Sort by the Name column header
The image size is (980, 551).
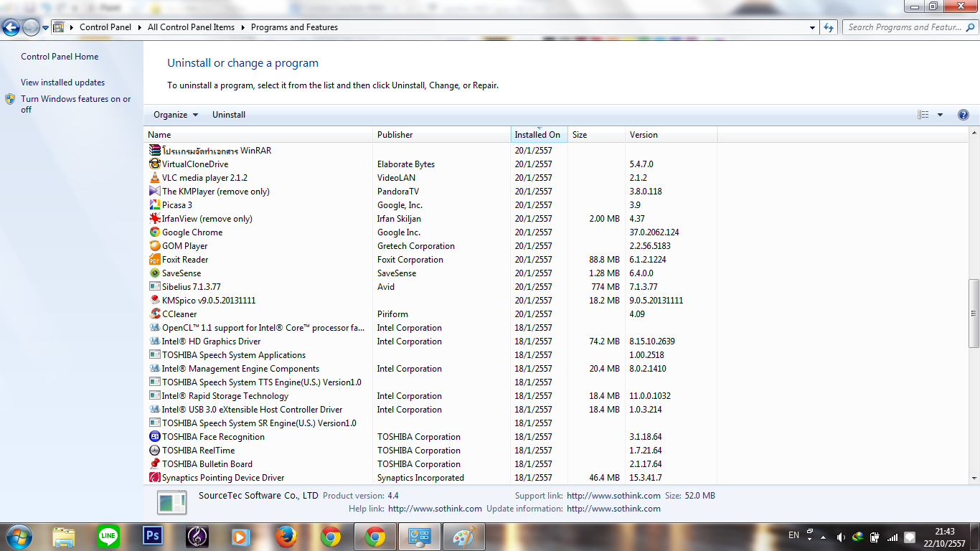[x=258, y=135]
